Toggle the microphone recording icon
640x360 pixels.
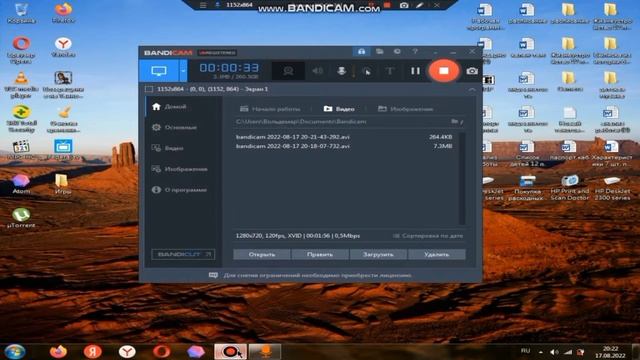(x=342, y=71)
